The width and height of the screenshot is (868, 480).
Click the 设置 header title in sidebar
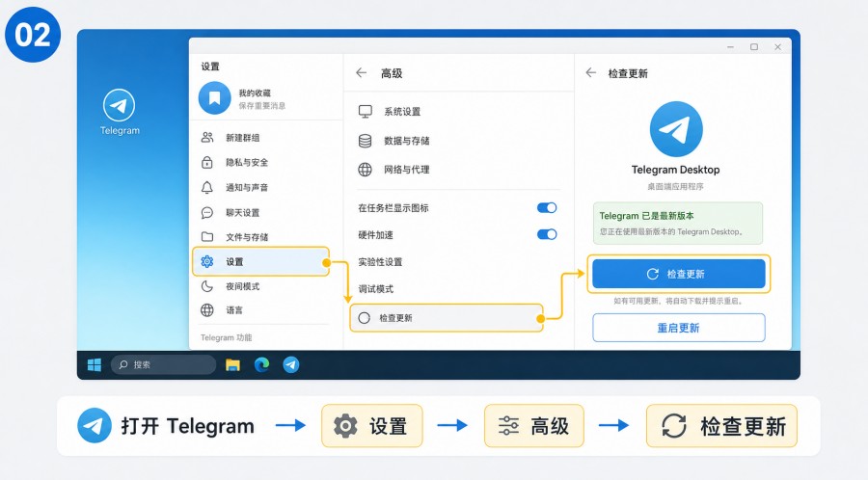[x=210, y=67]
